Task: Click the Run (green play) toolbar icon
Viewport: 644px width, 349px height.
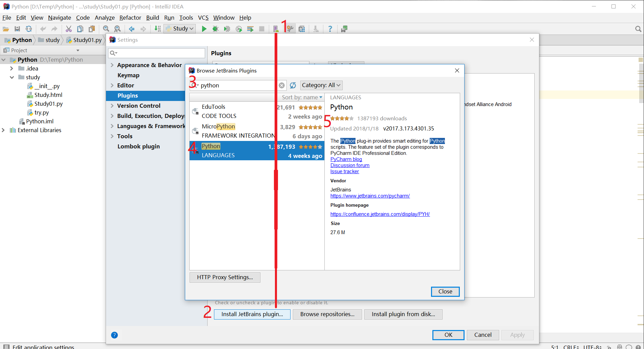Action: (x=204, y=29)
